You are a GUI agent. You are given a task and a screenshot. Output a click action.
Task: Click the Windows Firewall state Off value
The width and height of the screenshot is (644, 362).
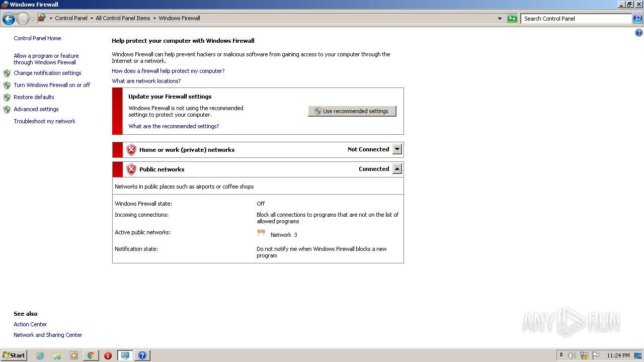(261, 204)
